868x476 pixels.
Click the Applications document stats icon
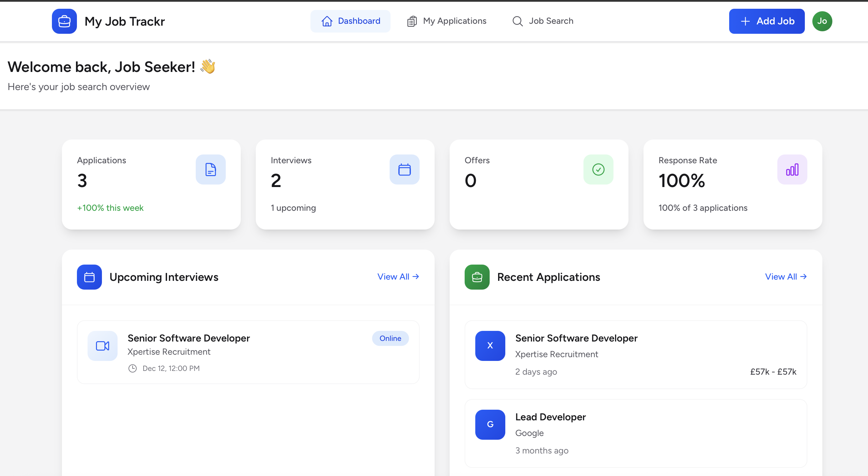(x=211, y=170)
